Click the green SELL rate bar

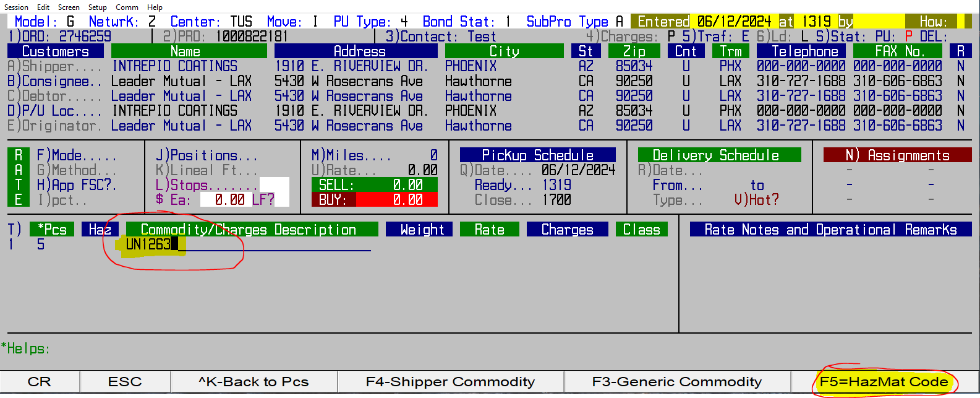(374, 184)
